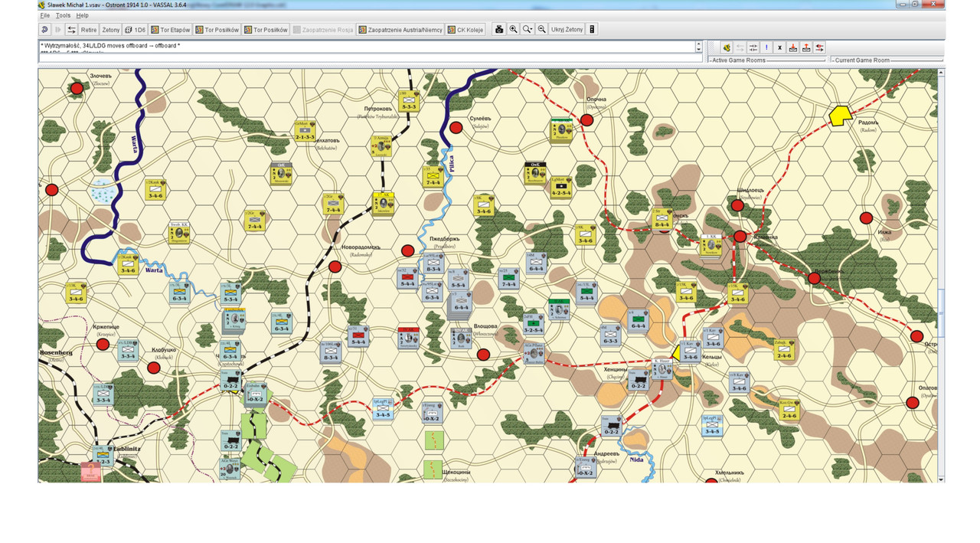Click the server connection arrows icon
Viewport: 980px width, 543px height.
point(71,30)
